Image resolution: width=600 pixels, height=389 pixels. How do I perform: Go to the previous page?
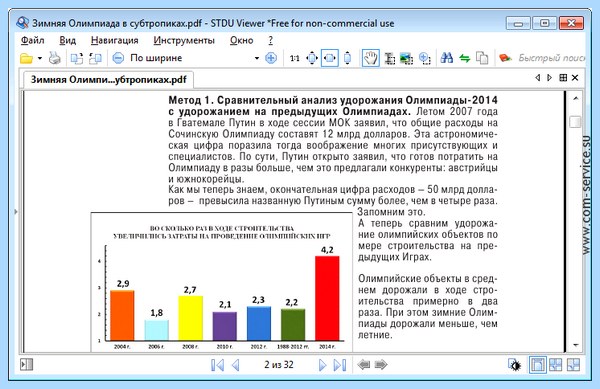pyautogui.click(x=236, y=365)
